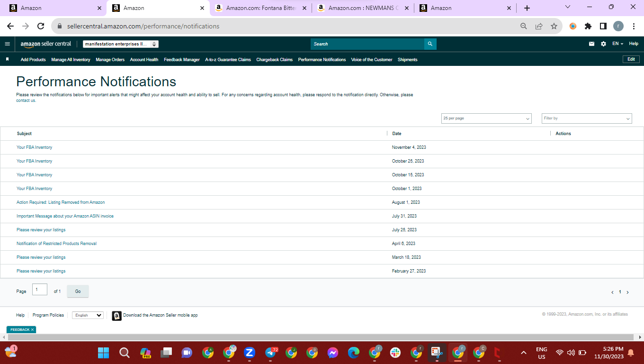Go back in browser history
Image resolution: width=644 pixels, height=364 pixels.
coord(10,27)
